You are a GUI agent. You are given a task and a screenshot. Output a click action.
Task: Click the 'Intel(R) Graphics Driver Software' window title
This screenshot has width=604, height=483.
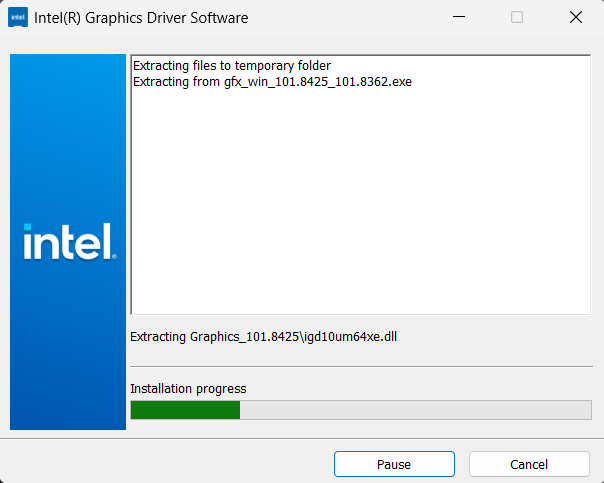[x=141, y=18]
